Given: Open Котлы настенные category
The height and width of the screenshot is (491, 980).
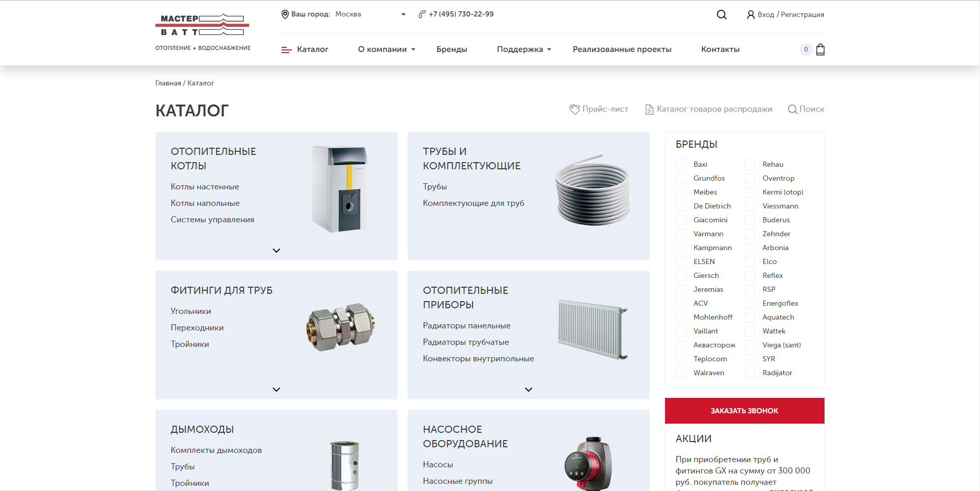Looking at the screenshot, I should (205, 187).
